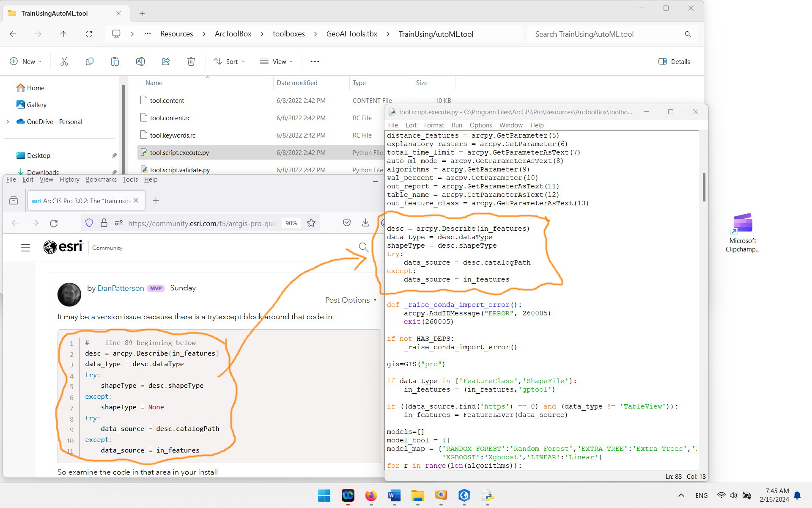Image resolution: width=812 pixels, height=508 pixels.
Task: Toggle tracking protection shield icon
Action: [89, 223]
